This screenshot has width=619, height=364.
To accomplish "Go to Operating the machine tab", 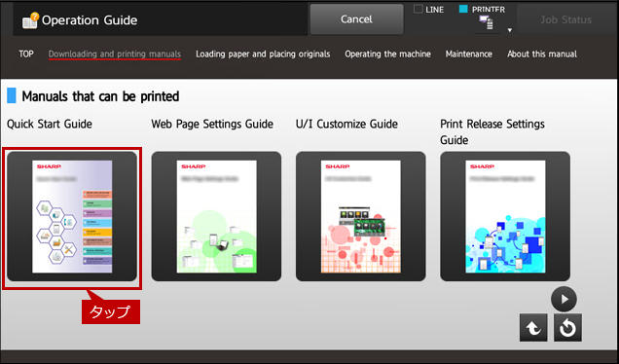I will [387, 55].
